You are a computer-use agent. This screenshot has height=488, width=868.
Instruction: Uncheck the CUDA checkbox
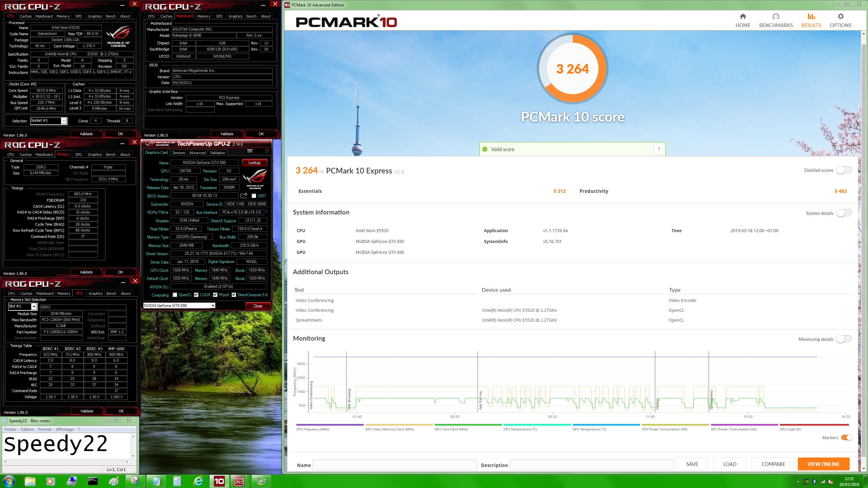click(x=196, y=295)
